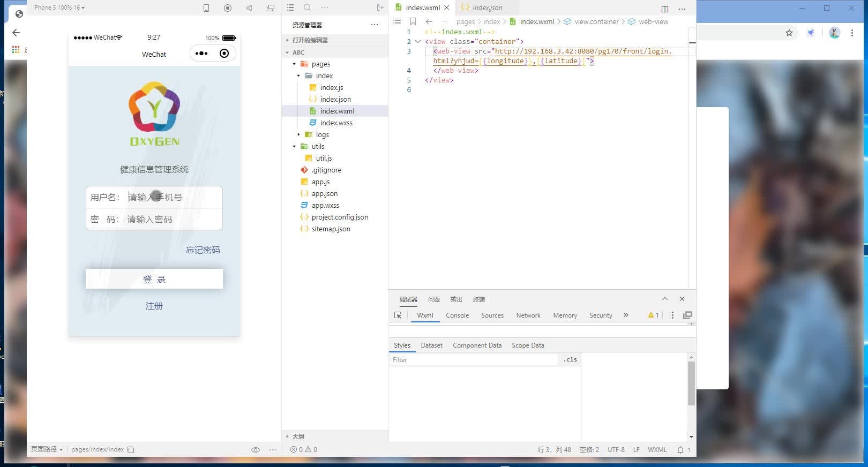Click the 忘记密码 forgot password link
Viewport: 868px width, 467px height.
[203, 250]
